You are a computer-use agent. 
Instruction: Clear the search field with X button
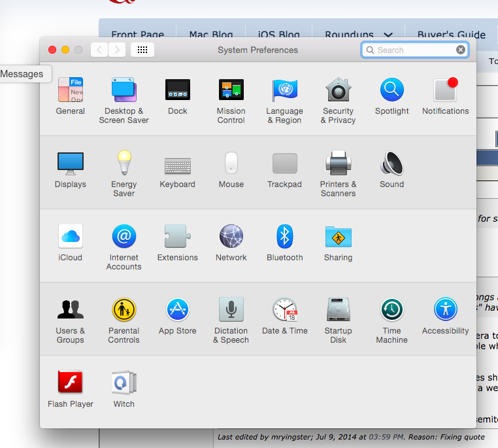coord(461,50)
